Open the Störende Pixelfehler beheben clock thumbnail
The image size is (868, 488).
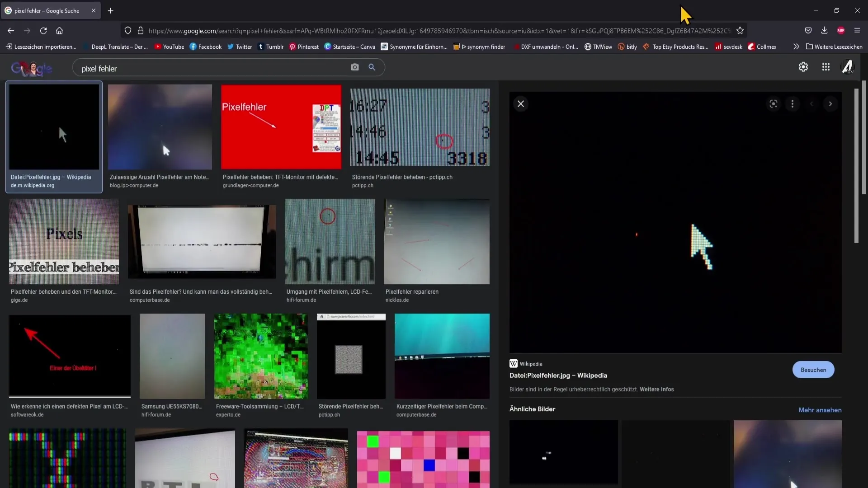click(x=420, y=127)
